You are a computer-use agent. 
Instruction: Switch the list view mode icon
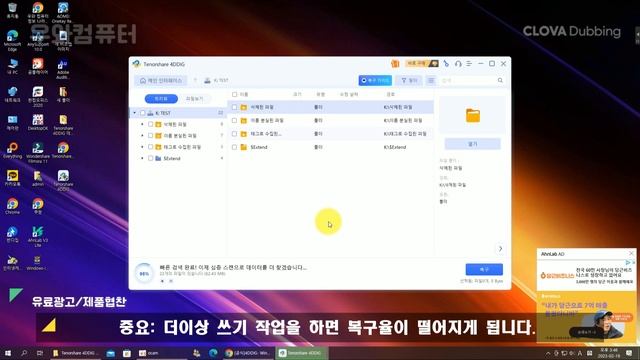point(431,80)
